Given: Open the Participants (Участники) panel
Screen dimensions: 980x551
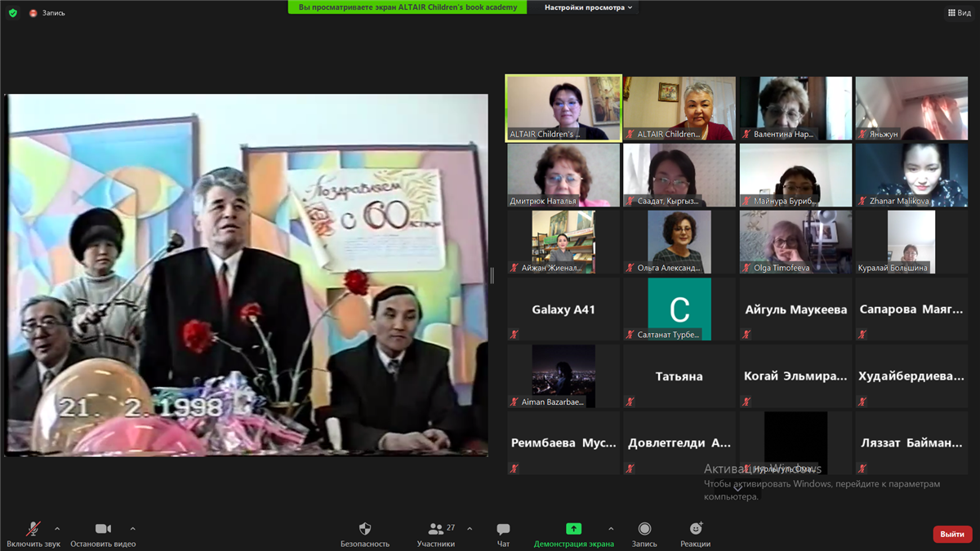Looking at the screenshot, I should click(437, 530).
